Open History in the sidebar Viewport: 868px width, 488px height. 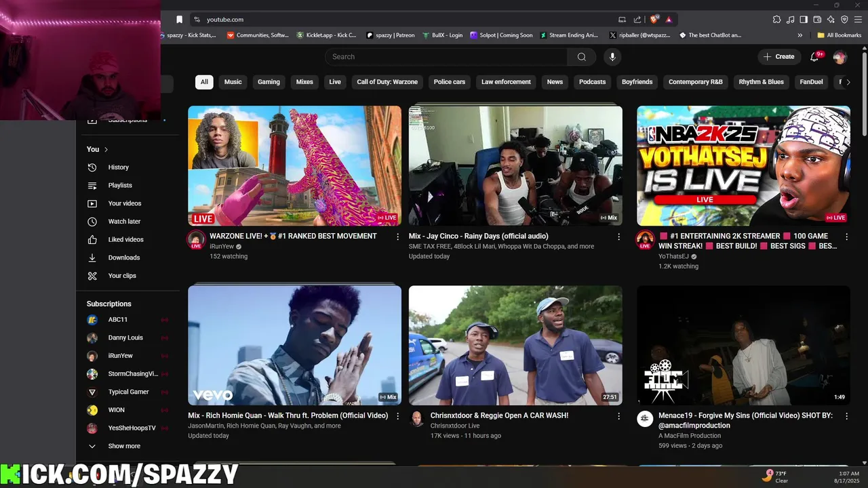click(118, 167)
